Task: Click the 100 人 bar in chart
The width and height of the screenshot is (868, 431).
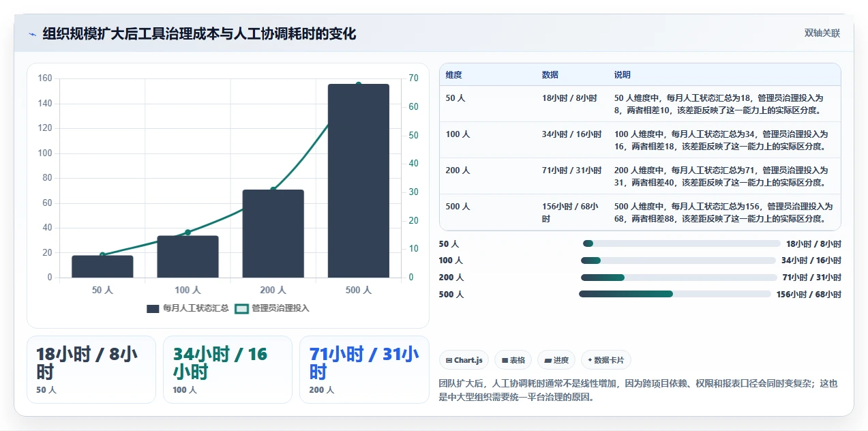Action: click(188, 256)
